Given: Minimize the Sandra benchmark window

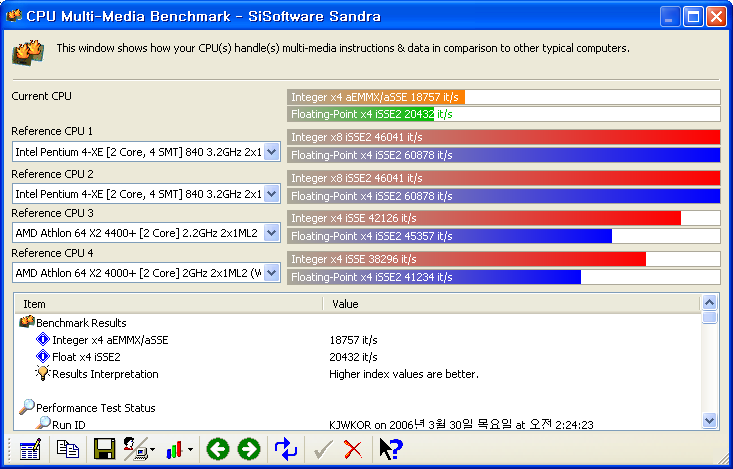Looking at the screenshot, I should click(669, 17).
